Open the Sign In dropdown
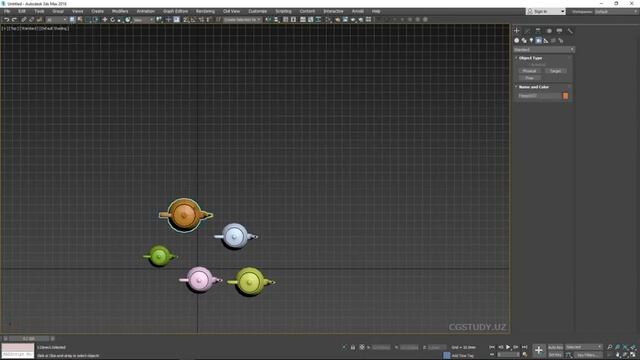Image resolution: width=640 pixels, height=360 pixels. (546, 11)
